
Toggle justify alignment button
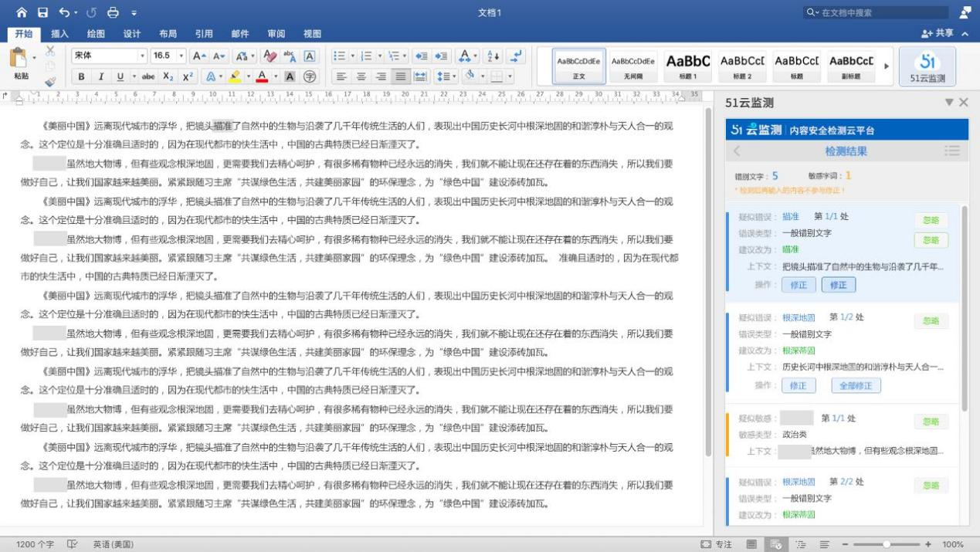pyautogui.click(x=400, y=76)
